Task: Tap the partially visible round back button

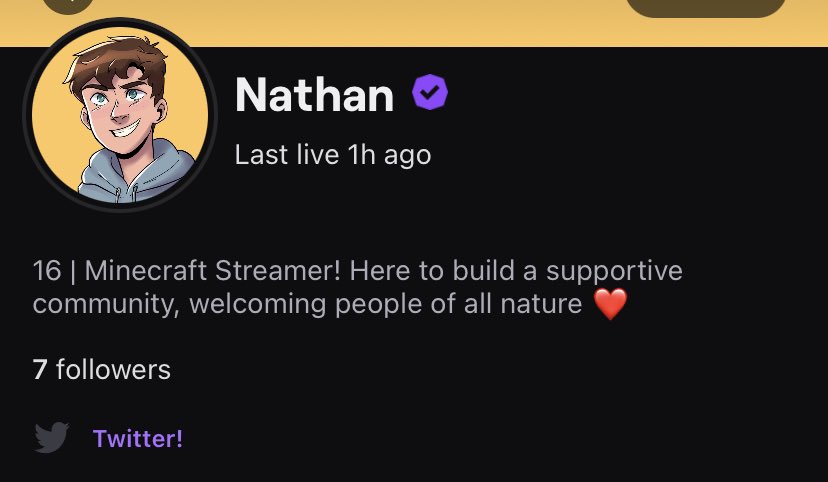Action: pyautogui.click(x=68, y=6)
